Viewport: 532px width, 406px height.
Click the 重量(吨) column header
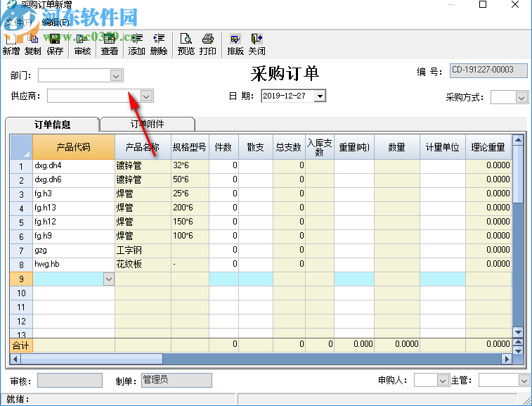point(354,147)
